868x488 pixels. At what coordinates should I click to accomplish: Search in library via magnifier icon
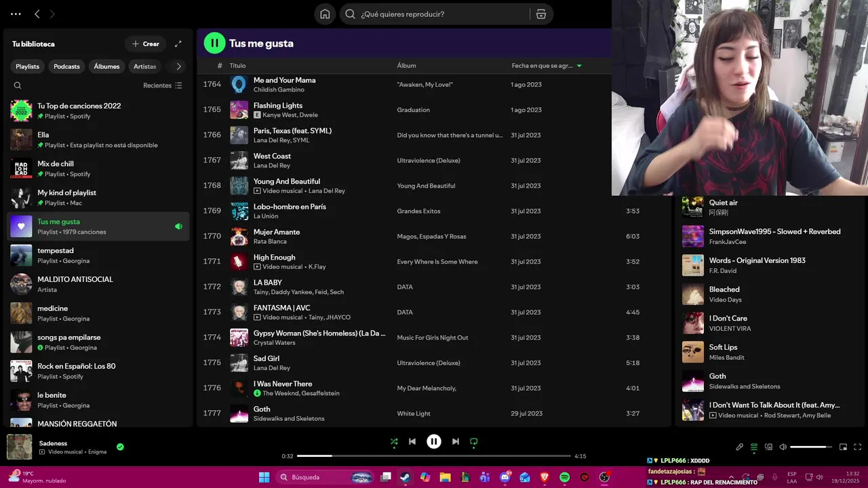click(18, 85)
